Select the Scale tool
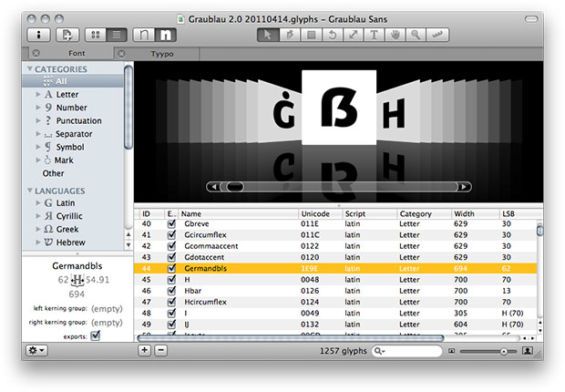565x392 pixels. point(353,35)
